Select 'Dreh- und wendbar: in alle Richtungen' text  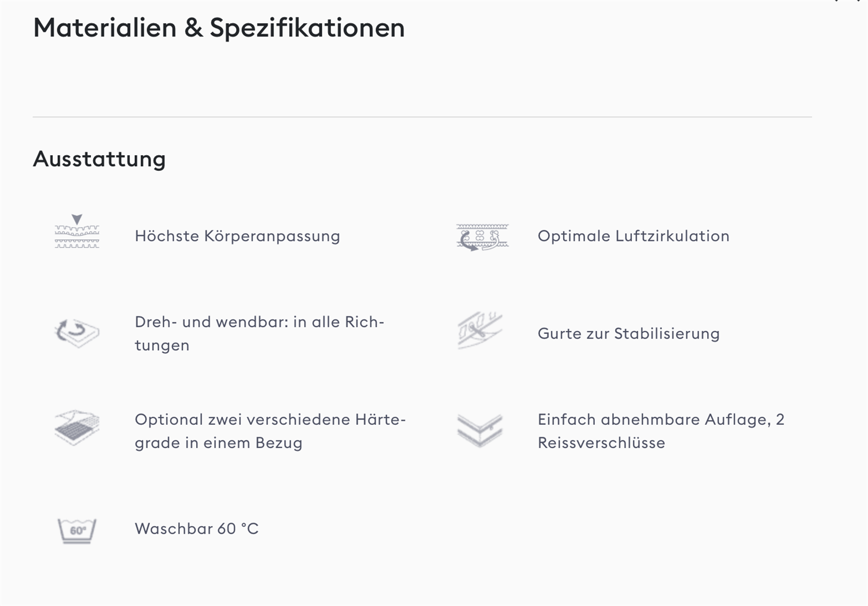[x=259, y=333]
